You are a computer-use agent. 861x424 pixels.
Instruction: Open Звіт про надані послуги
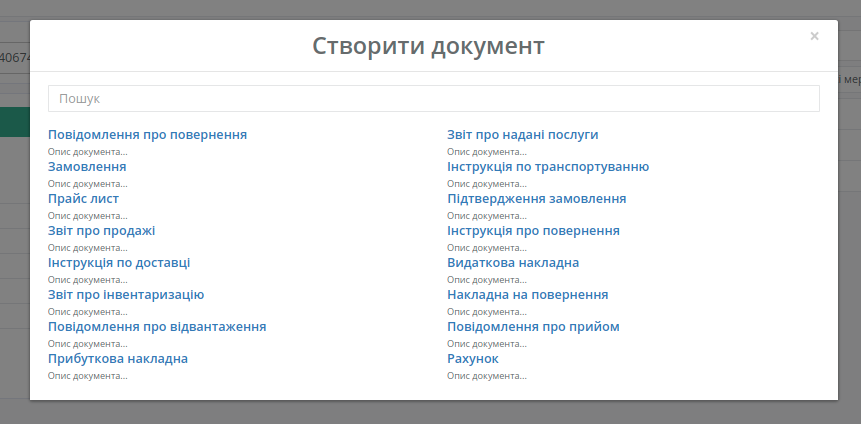[x=523, y=135]
